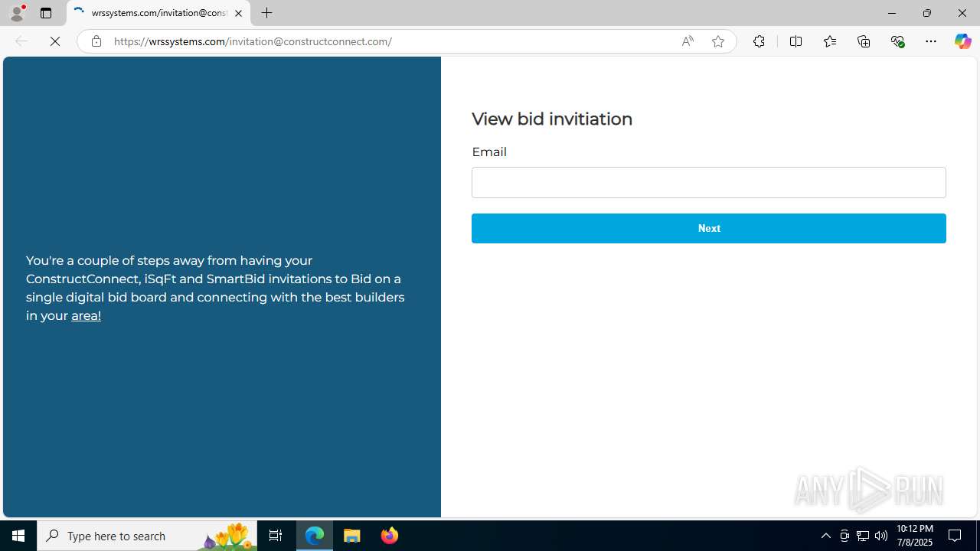Image resolution: width=980 pixels, height=551 pixels.
Task: Open the taskbar clock and date
Action: pyautogui.click(x=914, y=536)
